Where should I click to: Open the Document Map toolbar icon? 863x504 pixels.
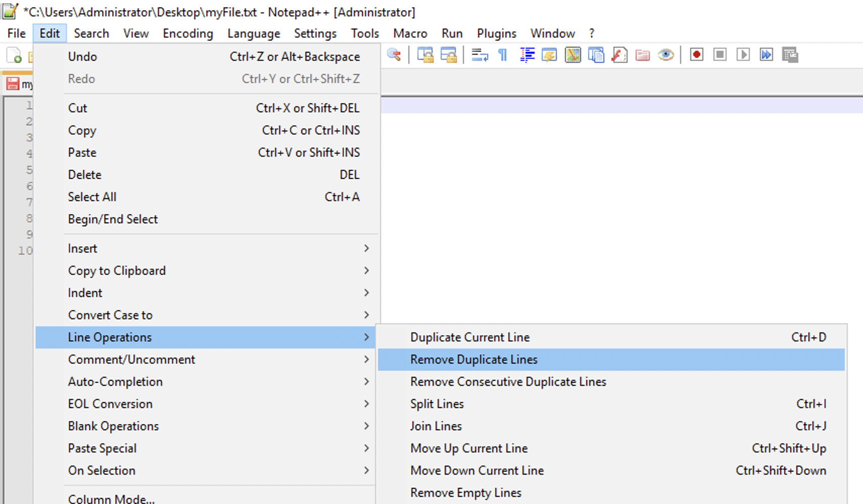coord(572,55)
